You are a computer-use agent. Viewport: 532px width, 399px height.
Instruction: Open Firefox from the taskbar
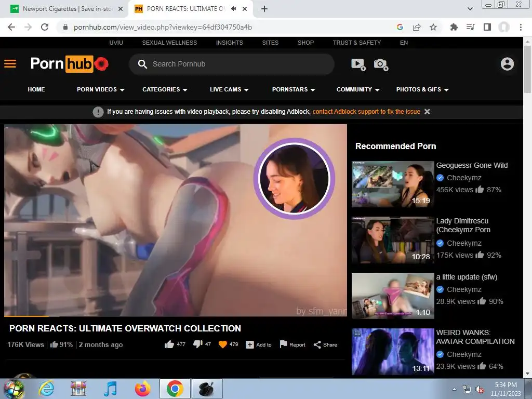coord(142,389)
